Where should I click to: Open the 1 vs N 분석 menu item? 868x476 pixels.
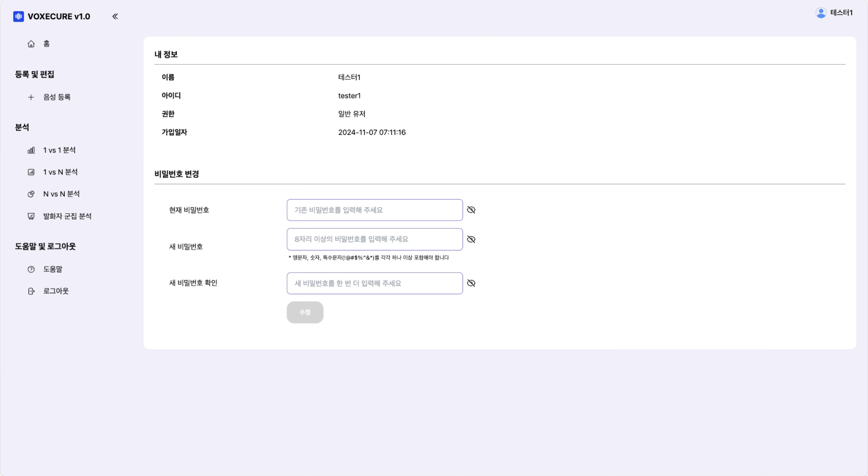[x=60, y=172]
